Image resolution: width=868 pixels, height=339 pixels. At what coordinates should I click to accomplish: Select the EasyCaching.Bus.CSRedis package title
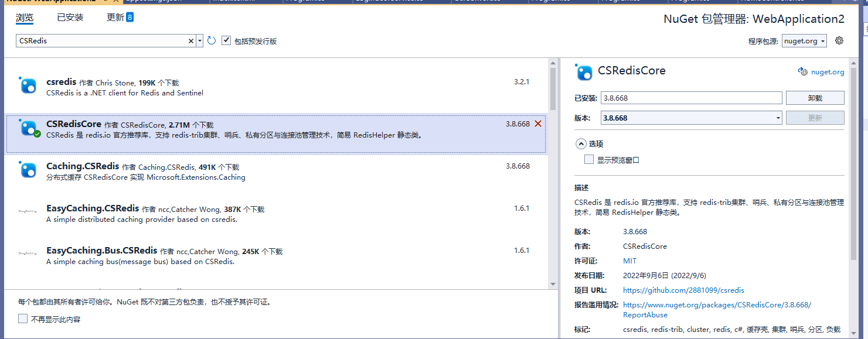[102, 251]
